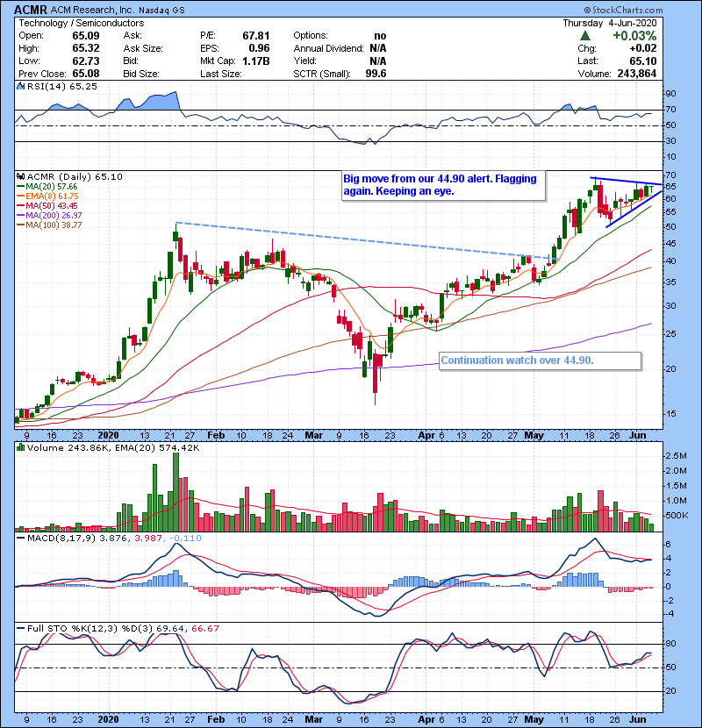Click the bar icon beside the Volume label

pyautogui.click(x=20, y=447)
